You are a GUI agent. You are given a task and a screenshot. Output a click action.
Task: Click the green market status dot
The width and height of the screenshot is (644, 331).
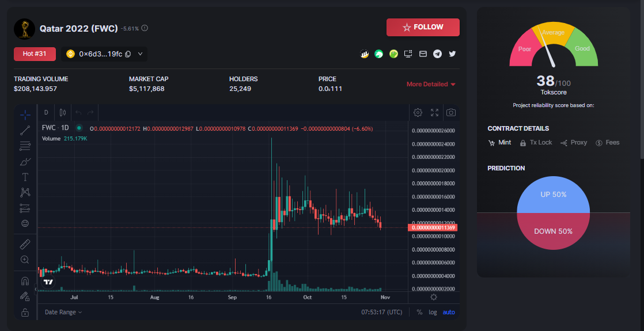pyautogui.click(x=79, y=128)
